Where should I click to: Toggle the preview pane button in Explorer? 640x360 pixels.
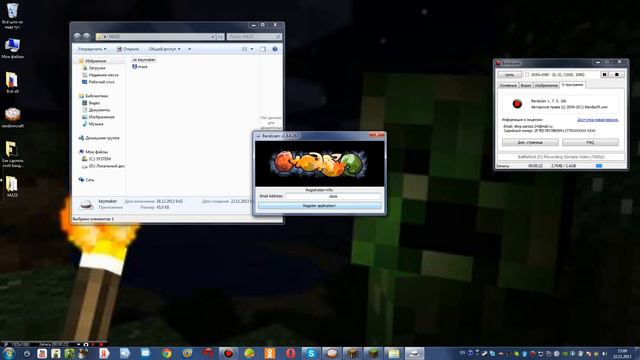click(x=263, y=49)
